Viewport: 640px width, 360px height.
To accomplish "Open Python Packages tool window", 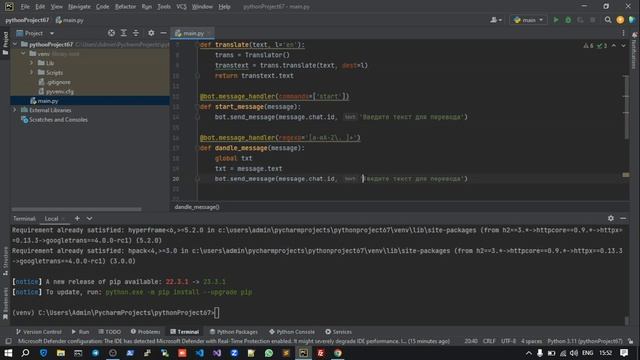I will [x=234, y=331].
